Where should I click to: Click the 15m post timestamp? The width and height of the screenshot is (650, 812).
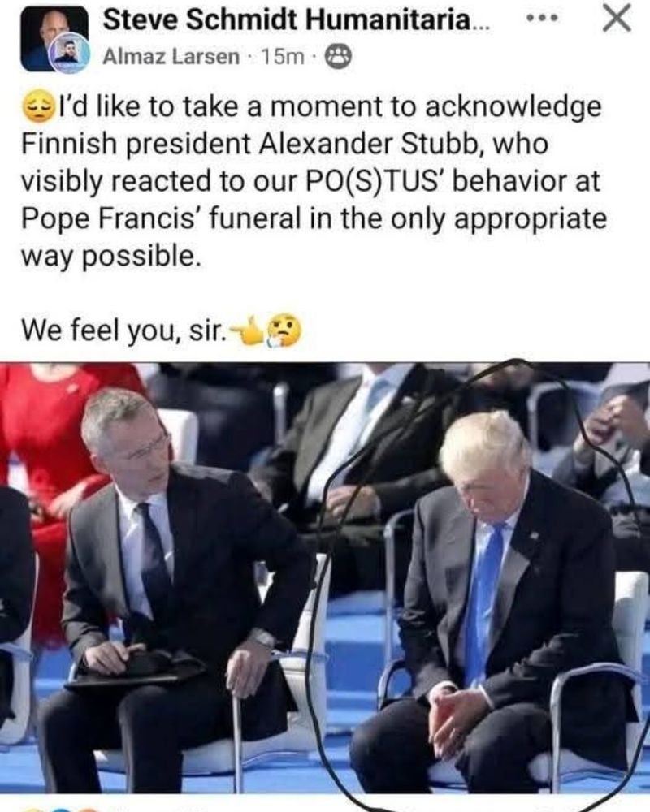(282, 57)
